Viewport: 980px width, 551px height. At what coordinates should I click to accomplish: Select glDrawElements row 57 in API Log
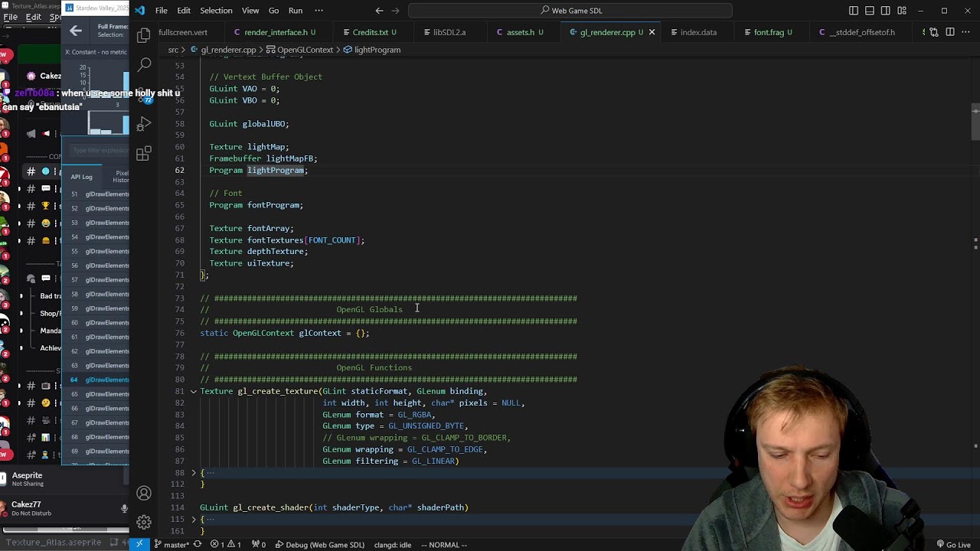pos(96,280)
